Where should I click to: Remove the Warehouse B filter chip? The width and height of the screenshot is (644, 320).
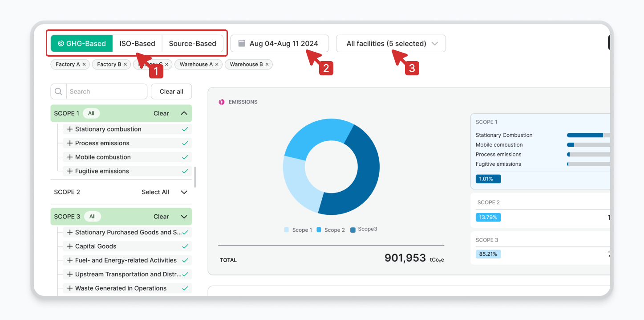[x=267, y=65]
